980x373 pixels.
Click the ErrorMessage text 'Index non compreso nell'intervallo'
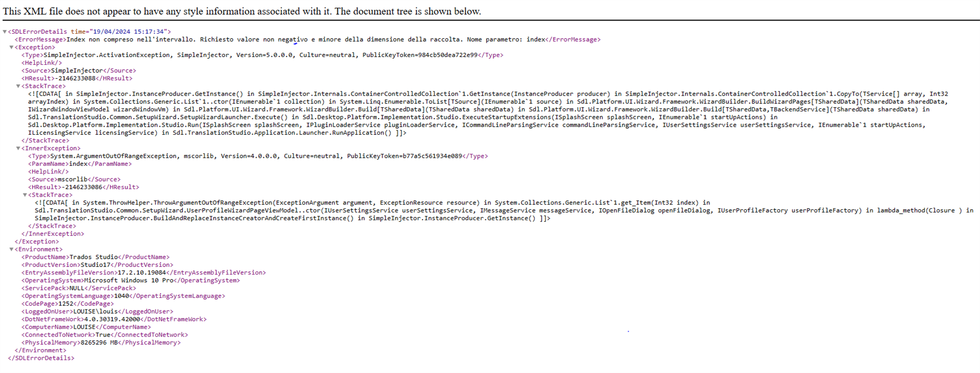tap(130, 40)
